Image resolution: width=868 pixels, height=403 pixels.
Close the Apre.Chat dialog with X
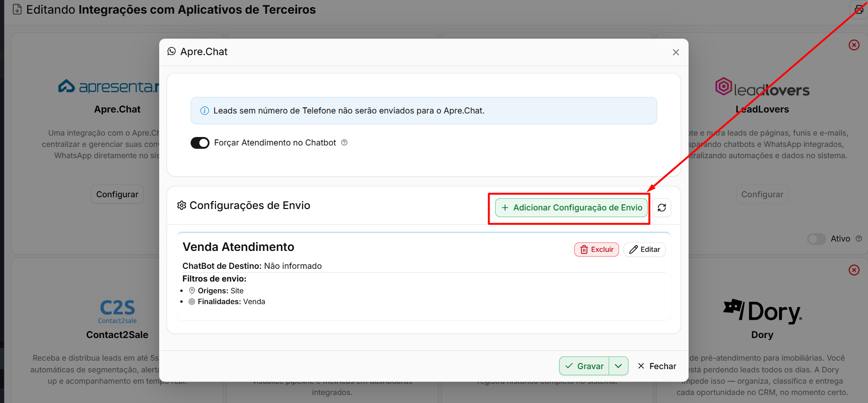(x=676, y=52)
